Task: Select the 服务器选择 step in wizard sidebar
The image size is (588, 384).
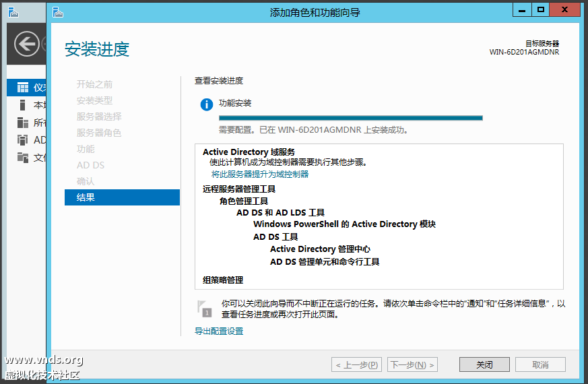Action: click(98, 117)
